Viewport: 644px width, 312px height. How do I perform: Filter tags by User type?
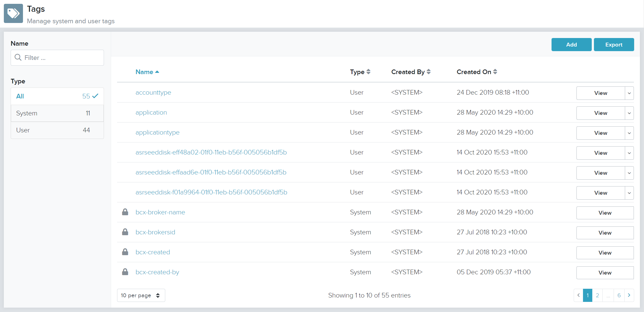pos(57,130)
